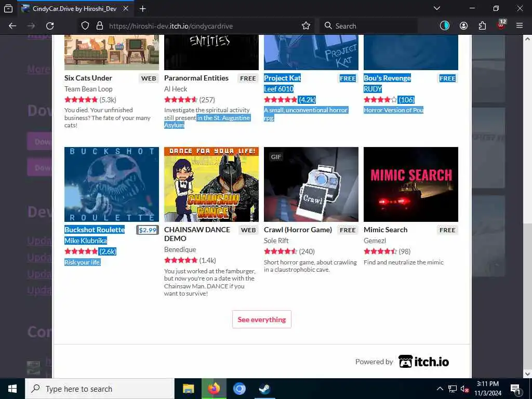Visit the Team Bean Loop author page
Screen dimensions: 532x399
(88, 89)
